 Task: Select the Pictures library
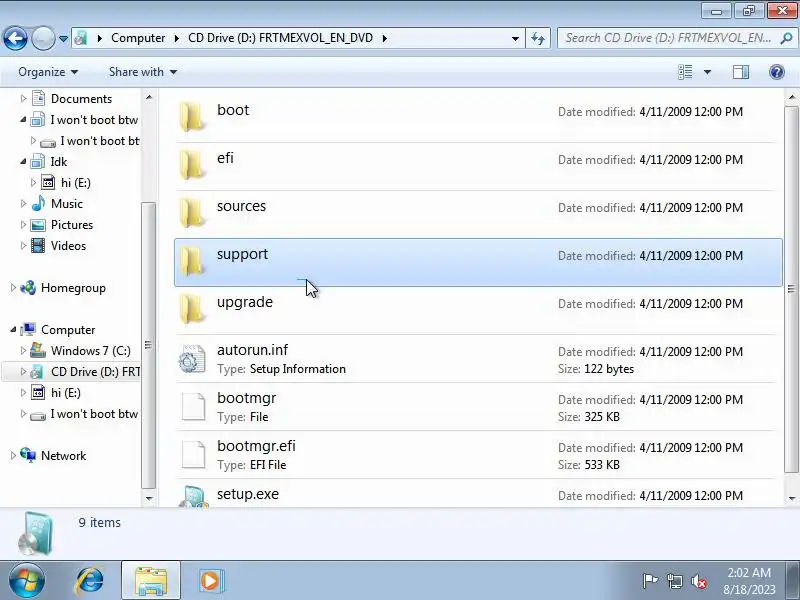pos(72,224)
